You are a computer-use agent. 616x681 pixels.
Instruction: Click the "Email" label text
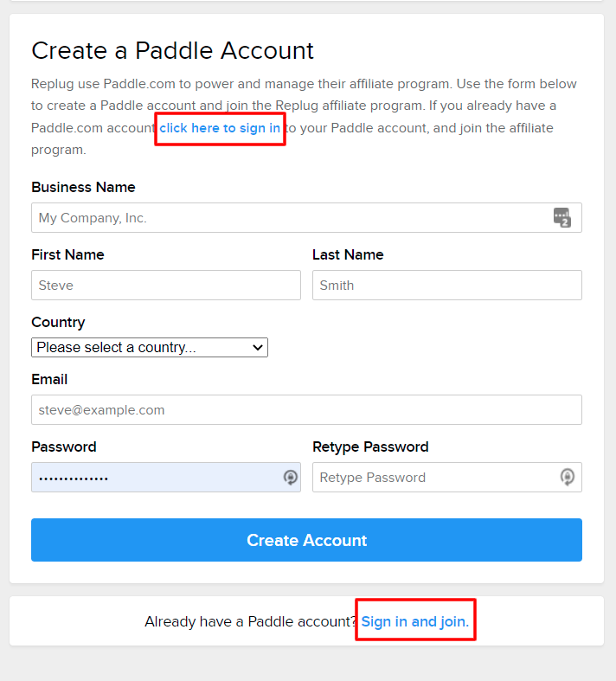pos(49,379)
